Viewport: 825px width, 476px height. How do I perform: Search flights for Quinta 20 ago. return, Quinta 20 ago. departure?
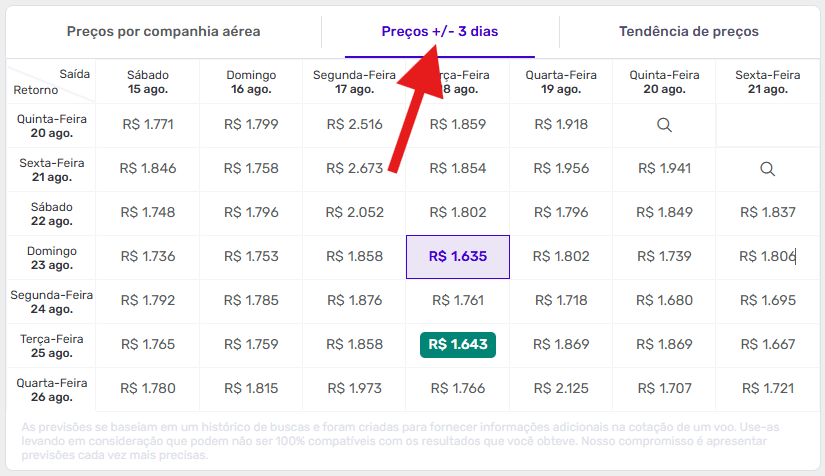(664, 125)
